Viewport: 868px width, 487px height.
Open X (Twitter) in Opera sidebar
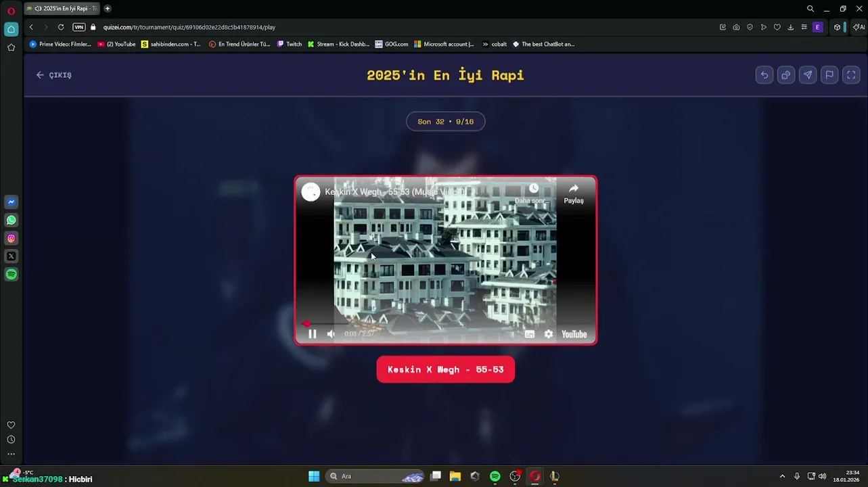pos(12,256)
